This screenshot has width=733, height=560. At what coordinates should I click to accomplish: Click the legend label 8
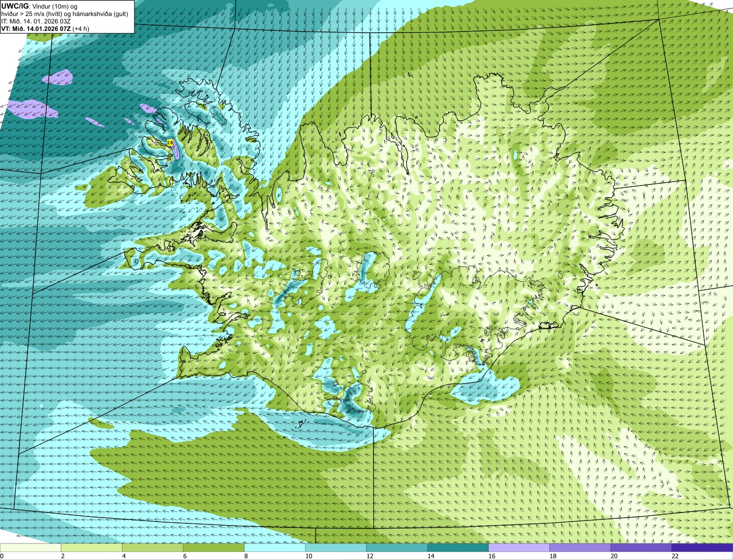246,556
